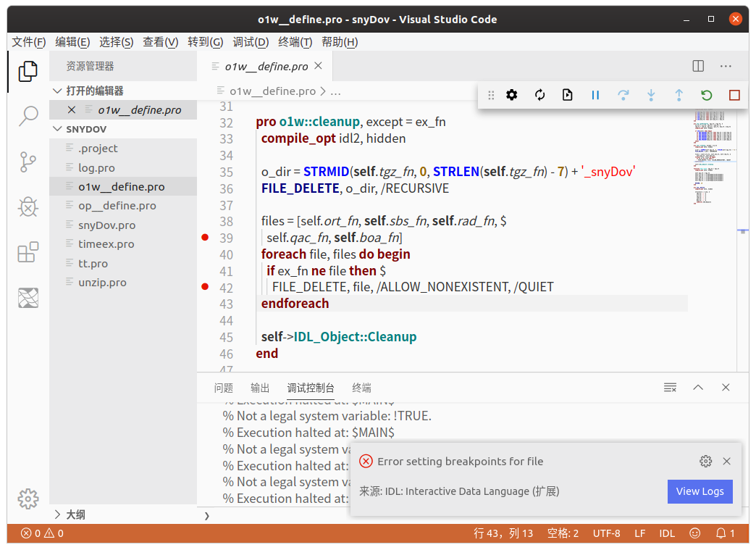This screenshot has width=756, height=550.
Task: Split the editor to the right
Action: pyautogui.click(x=698, y=66)
